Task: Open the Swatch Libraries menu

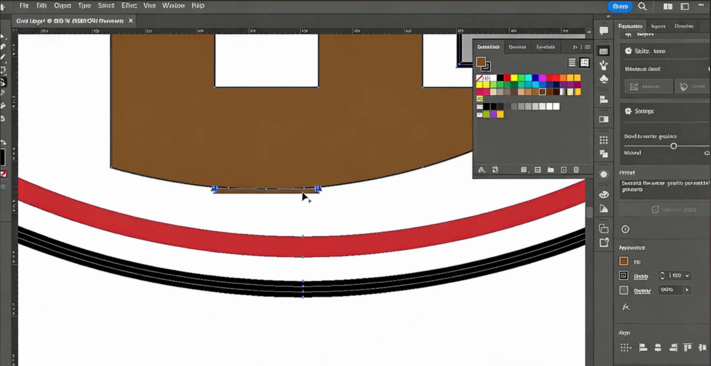Action: [482, 170]
